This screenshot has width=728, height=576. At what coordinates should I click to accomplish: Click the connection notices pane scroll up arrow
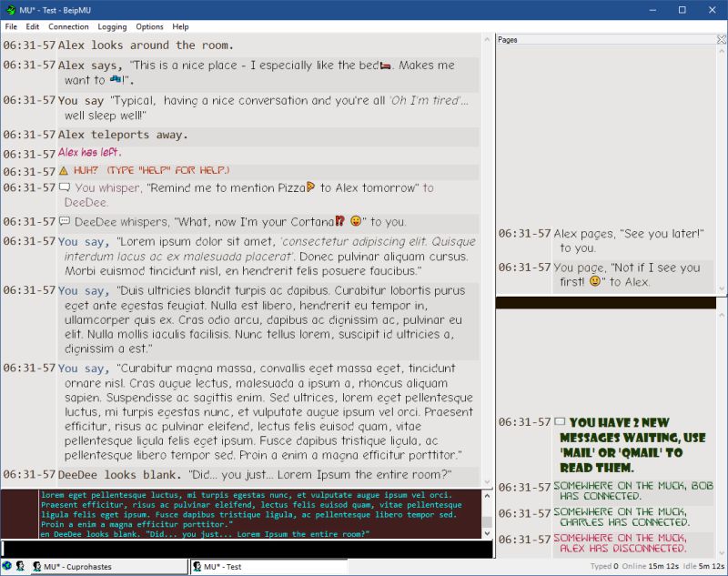pos(722,315)
